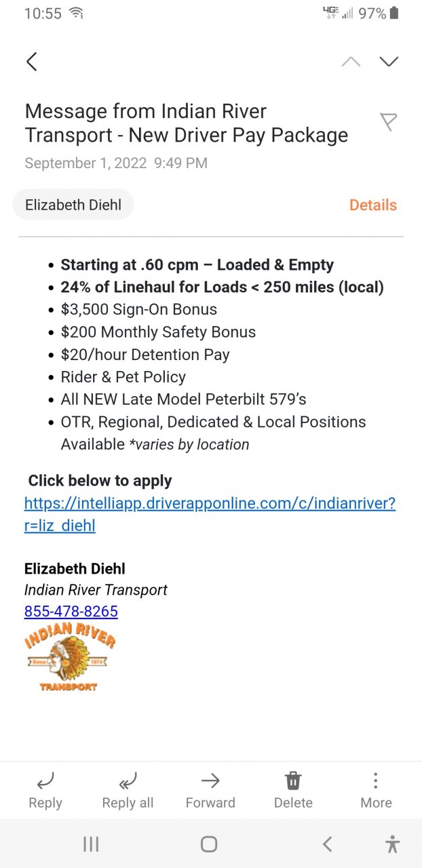Delete this email
Screen dimensions: 422x868
(x=293, y=791)
